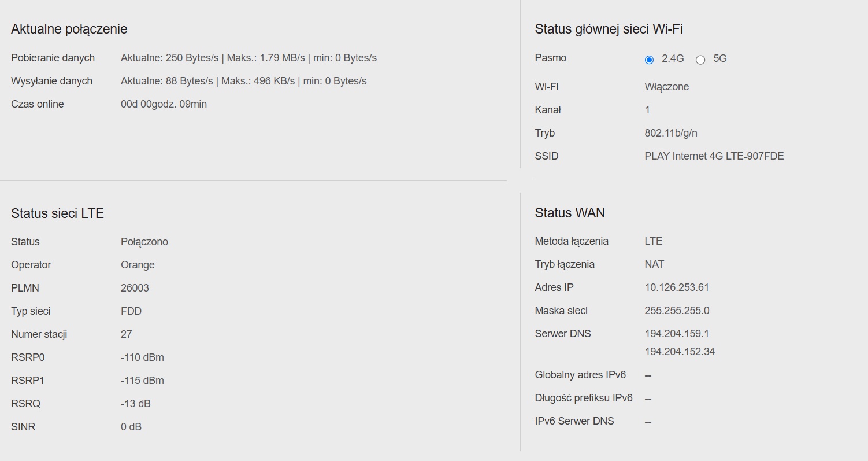Click the 5G band label
868x461 pixels.
[x=720, y=58]
